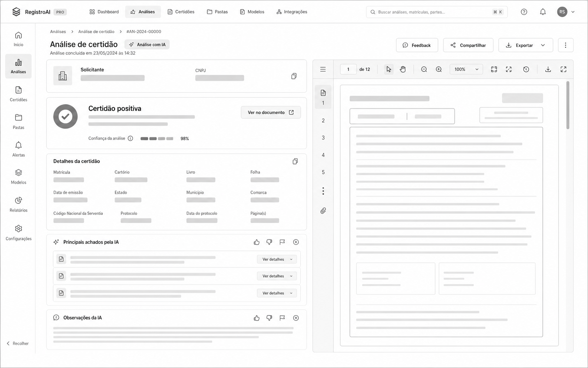
Task: Switch to the Dashboard top tab
Action: coord(104,12)
